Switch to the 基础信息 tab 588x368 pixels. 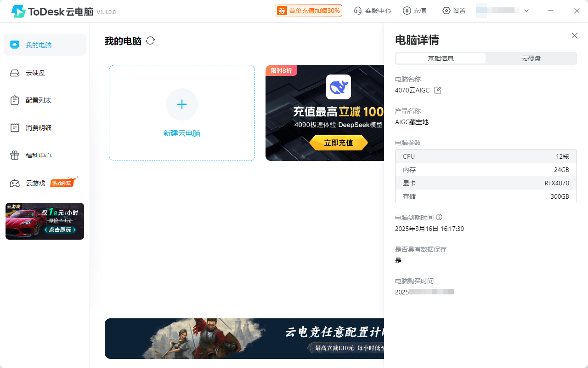[441, 58]
